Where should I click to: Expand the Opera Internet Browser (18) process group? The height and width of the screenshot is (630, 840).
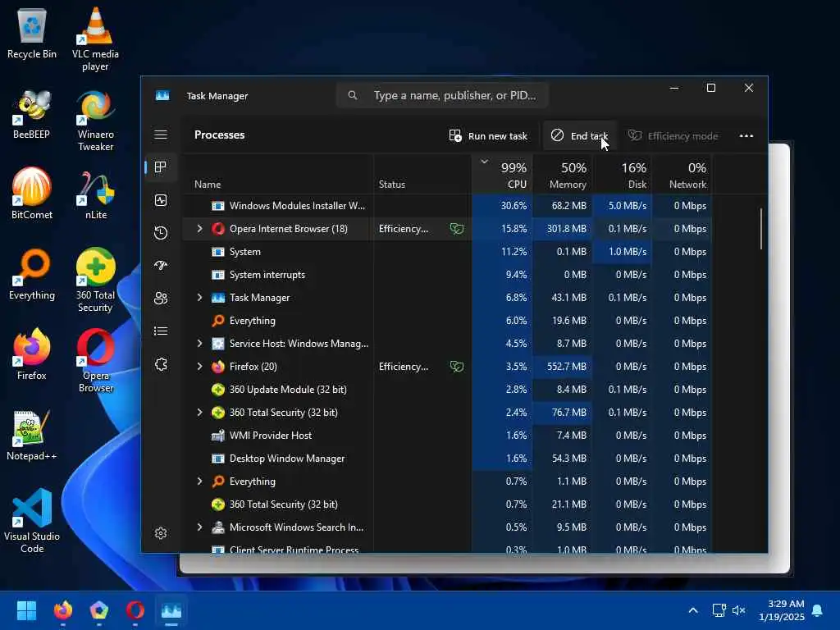pyautogui.click(x=199, y=229)
